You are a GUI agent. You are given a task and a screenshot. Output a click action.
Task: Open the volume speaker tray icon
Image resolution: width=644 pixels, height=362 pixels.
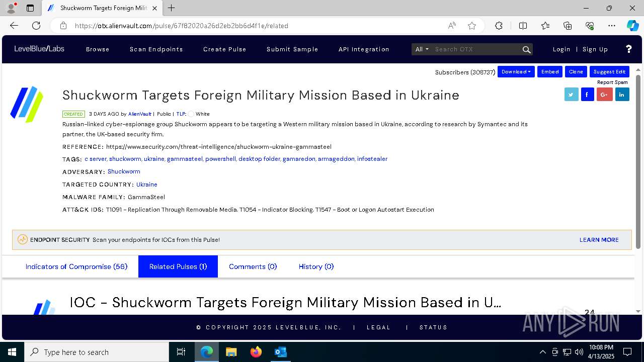[x=579, y=352]
